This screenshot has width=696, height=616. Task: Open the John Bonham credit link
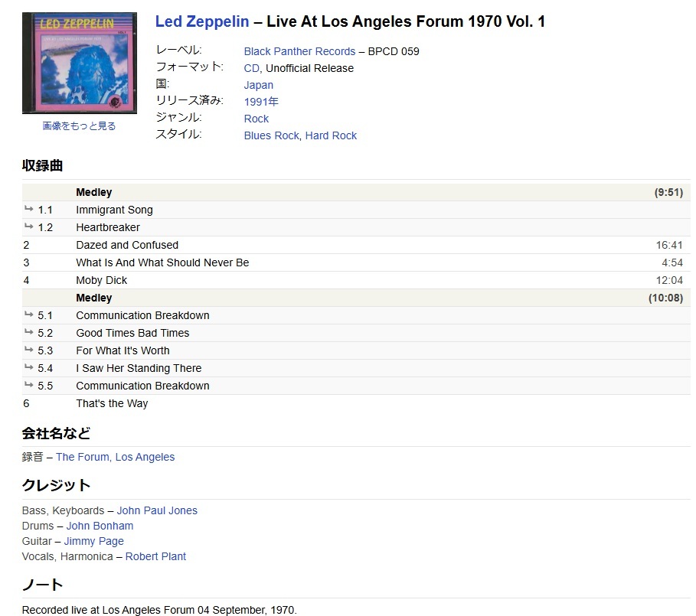(100, 526)
